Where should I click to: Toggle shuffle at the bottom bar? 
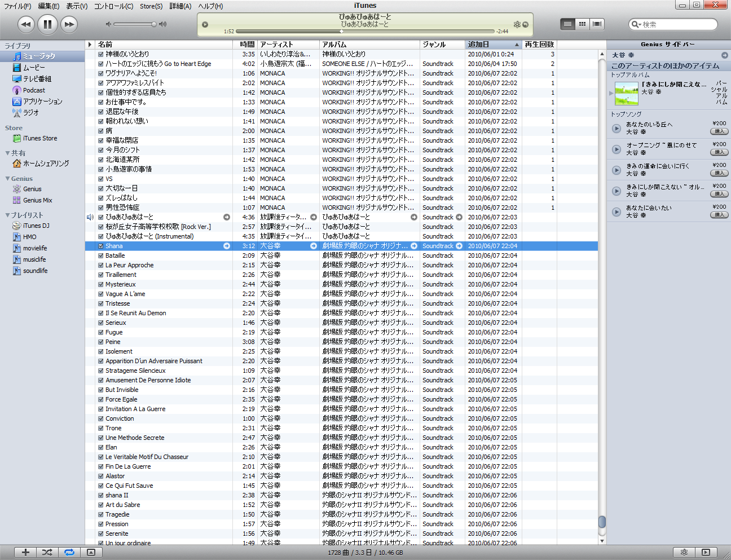click(x=47, y=552)
